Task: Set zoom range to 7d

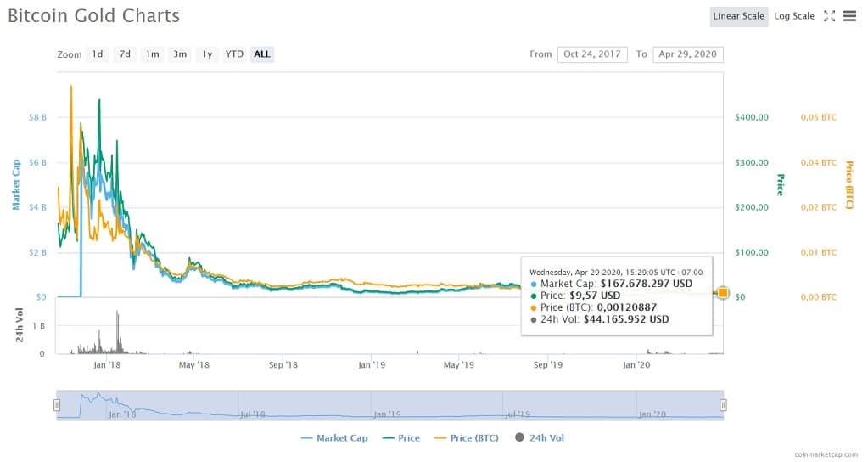Action: (x=125, y=54)
